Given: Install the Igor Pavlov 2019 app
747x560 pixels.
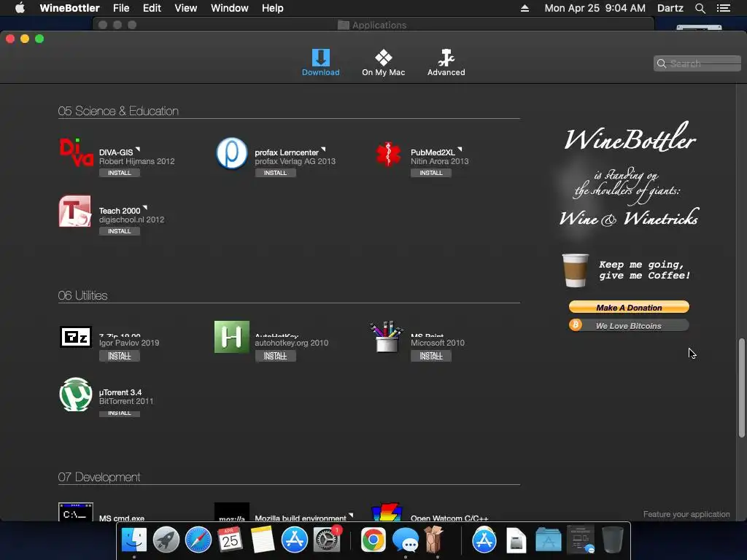Looking at the screenshot, I should pyautogui.click(x=119, y=356).
